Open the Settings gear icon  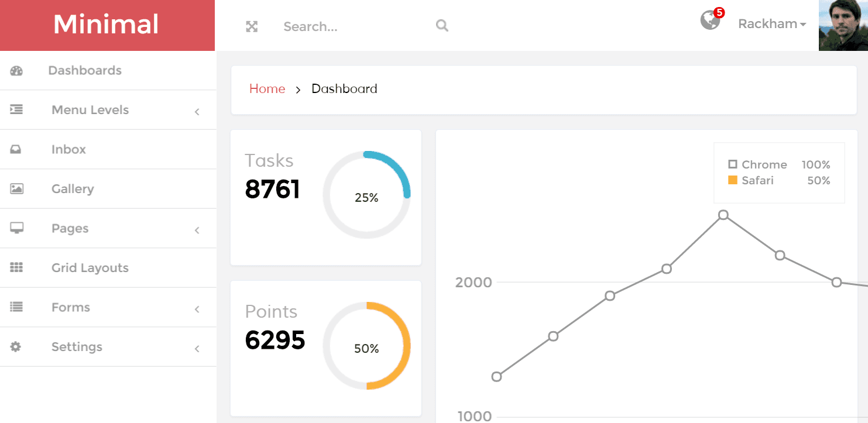pyautogui.click(x=15, y=346)
